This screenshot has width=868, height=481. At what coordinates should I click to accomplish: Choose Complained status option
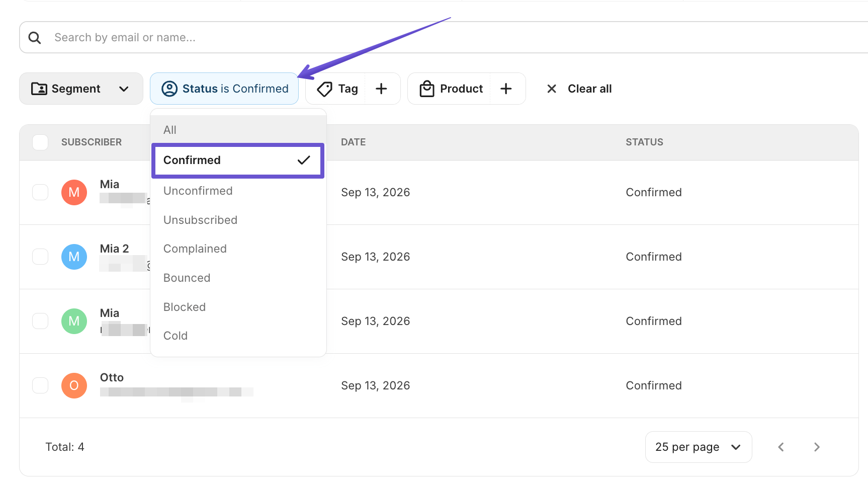pyautogui.click(x=238, y=249)
